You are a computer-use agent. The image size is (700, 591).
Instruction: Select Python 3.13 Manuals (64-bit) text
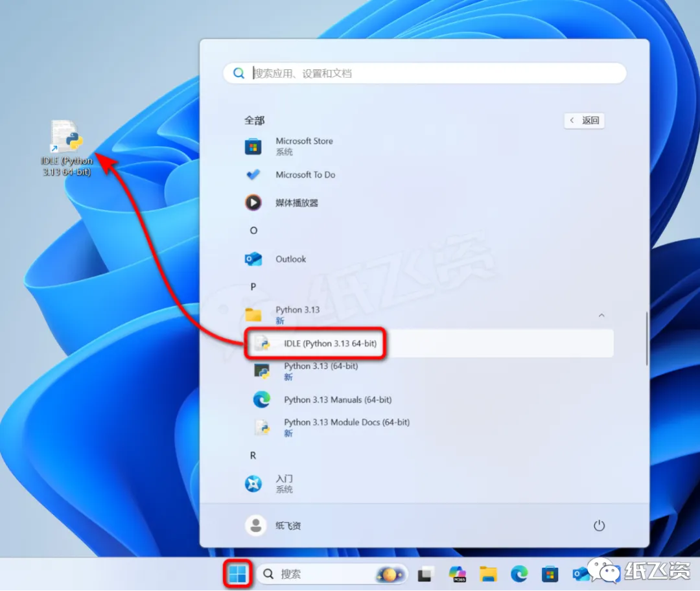click(x=338, y=400)
